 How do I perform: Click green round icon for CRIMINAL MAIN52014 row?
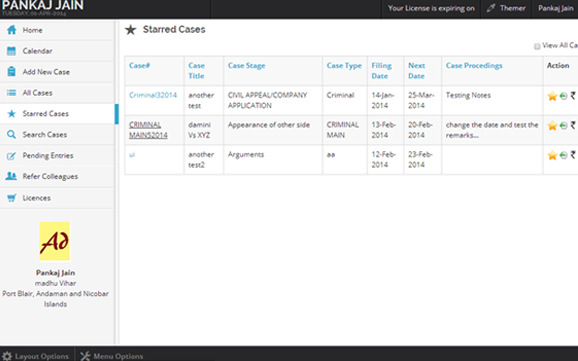click(563, 126)
